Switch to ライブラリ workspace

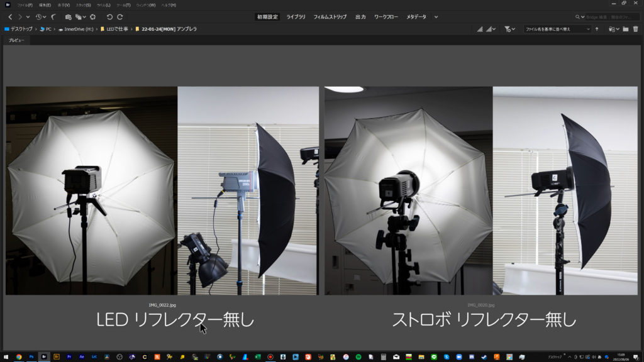click(296, 17)
